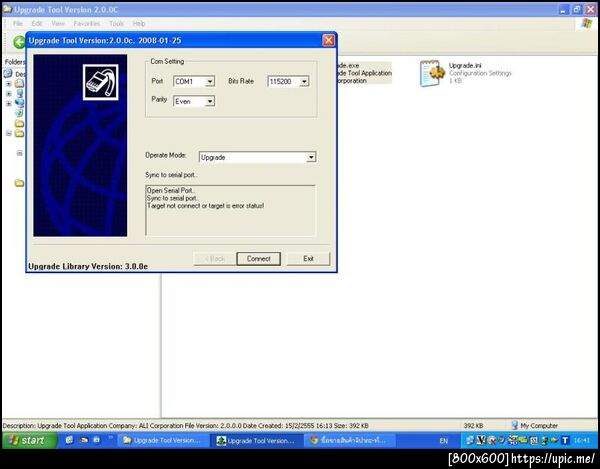The width and height of the screenshot is (600, 469).
Task: Open the Tools menu in Explorer
Action: [x=116, y=24]
